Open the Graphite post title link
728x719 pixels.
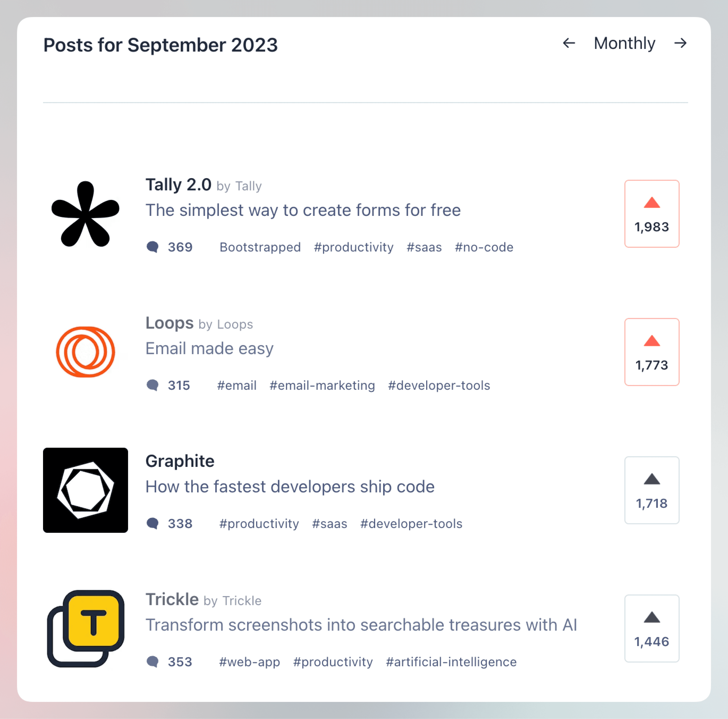pyautogui.click(x=180, y=461)
